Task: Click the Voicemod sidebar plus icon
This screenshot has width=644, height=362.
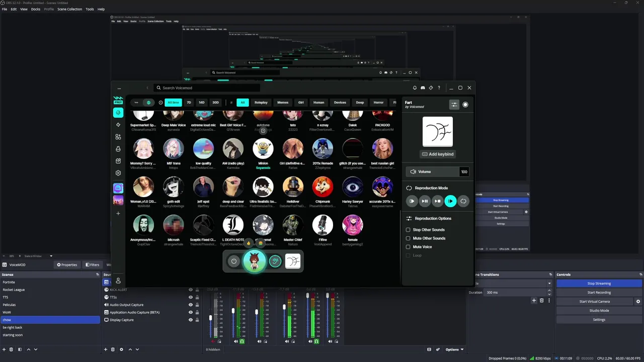Action: point(118,213)
